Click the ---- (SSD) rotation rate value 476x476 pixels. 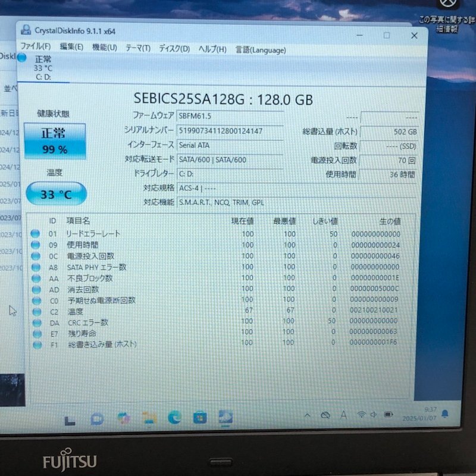(x=389, y=146)
